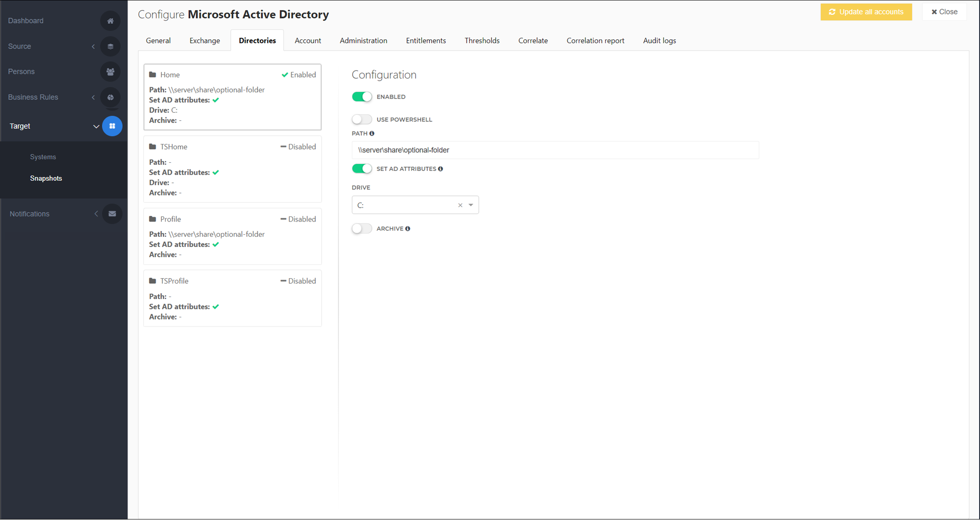Click the Update all accounts button
The height and width of the screenshot is (520, 980).
(866, 12)
